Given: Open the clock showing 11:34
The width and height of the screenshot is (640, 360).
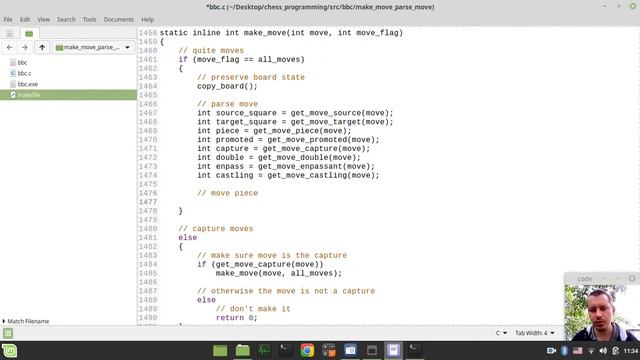Looking at the screenshot, I should pos(631,351).
